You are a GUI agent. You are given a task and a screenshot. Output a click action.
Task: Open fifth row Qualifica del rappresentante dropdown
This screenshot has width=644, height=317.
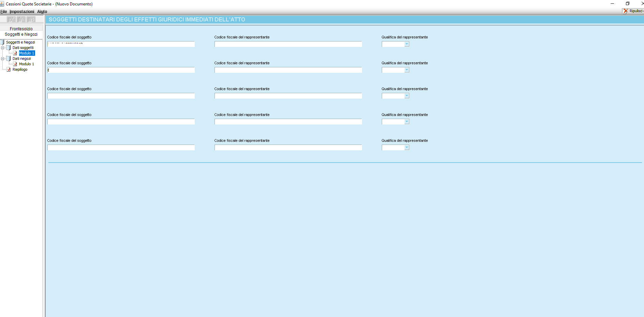coord(395,148)
